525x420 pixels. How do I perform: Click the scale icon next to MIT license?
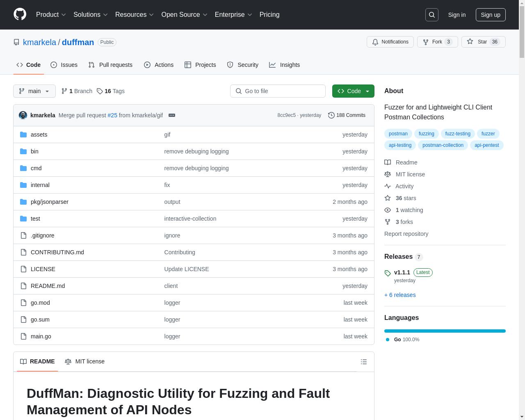point(388,174)
